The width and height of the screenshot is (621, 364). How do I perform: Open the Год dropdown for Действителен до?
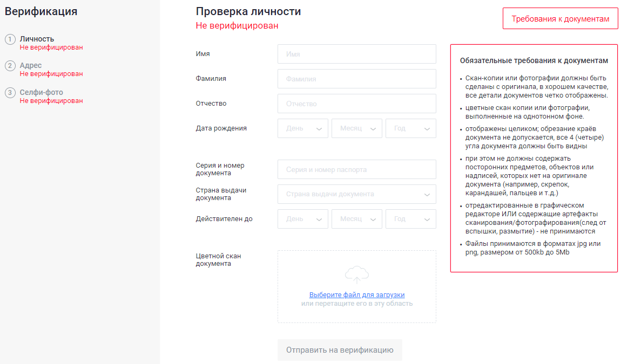(x=411, y=219)
